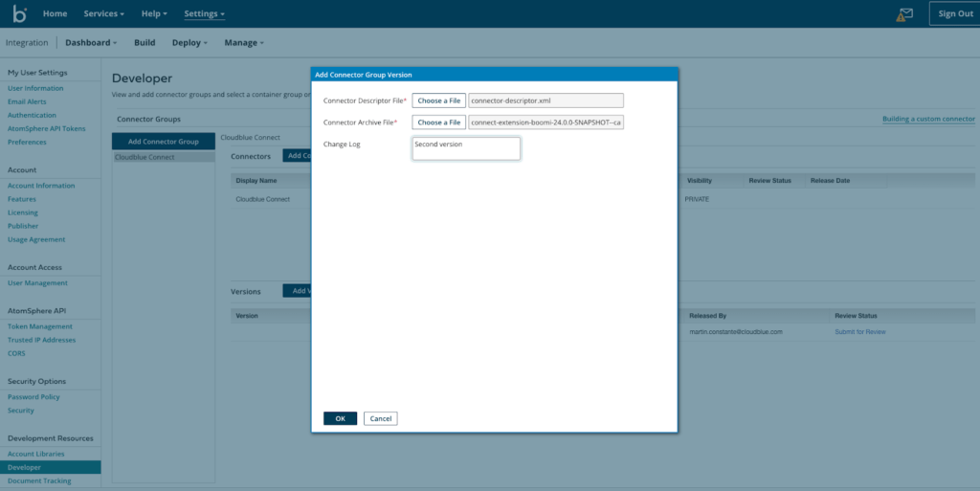Open Preferences in sidebar
The image size is (980, 491).
27,142
